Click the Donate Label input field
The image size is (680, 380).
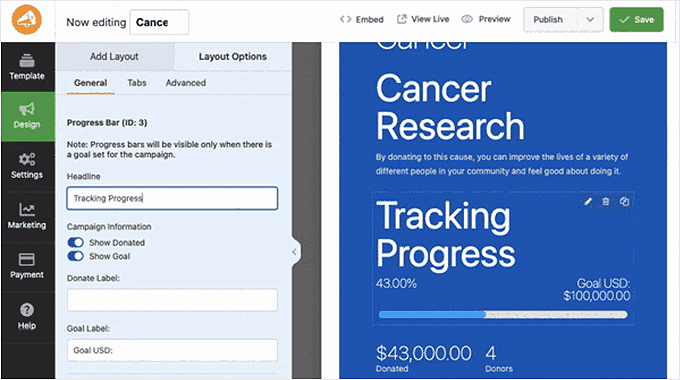click(172, 300)
